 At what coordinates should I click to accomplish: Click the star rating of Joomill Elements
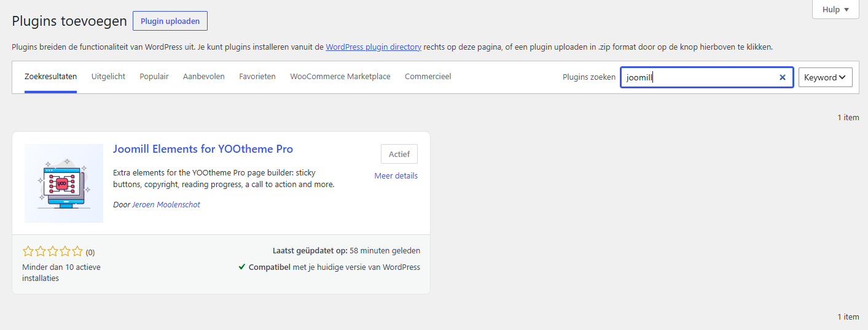tap(52, 251)
